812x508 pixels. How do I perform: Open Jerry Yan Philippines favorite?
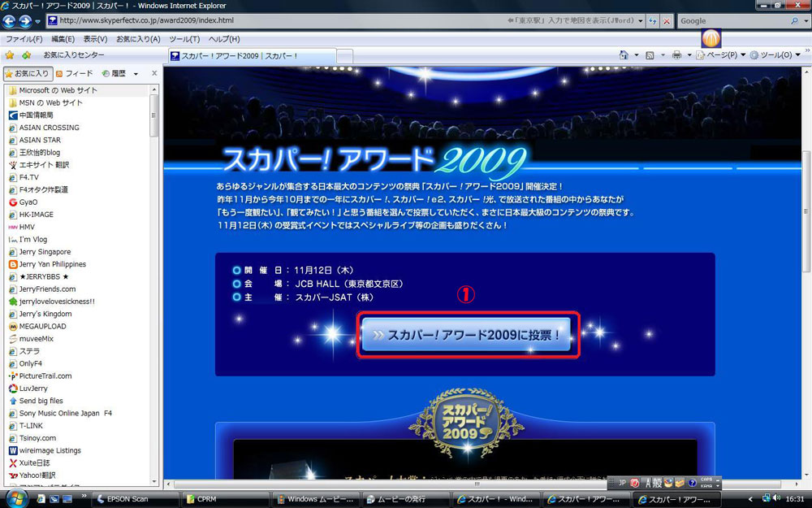point(48,264)
